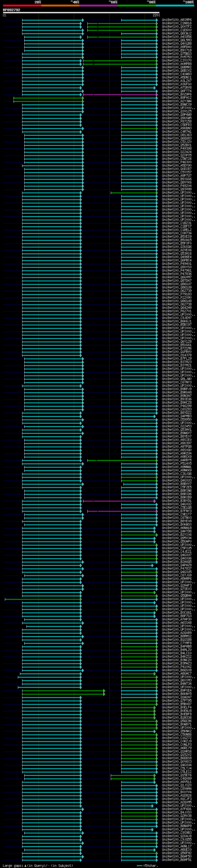Click label UniRef100_P47961
Screen dimensions: 197x868
pos(177,271)
